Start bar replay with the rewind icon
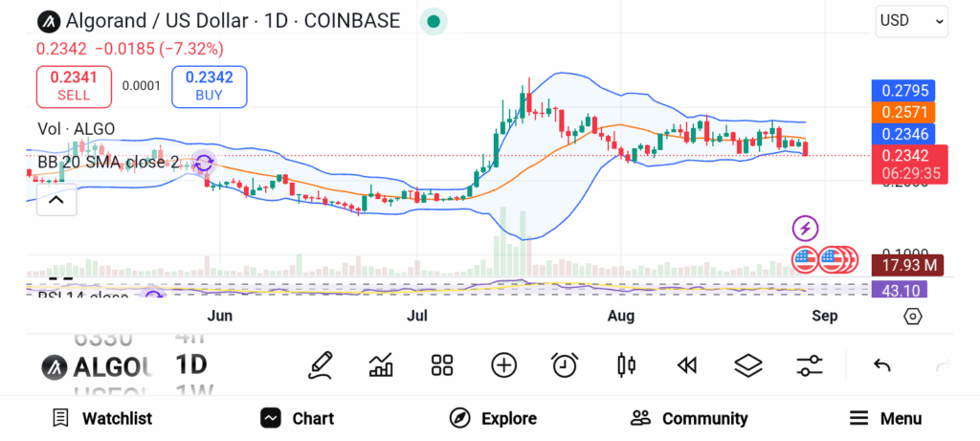 [x=687, y=365]
